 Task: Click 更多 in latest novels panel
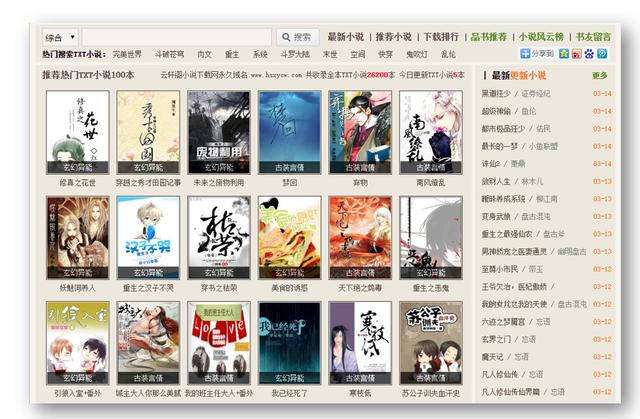599,76
